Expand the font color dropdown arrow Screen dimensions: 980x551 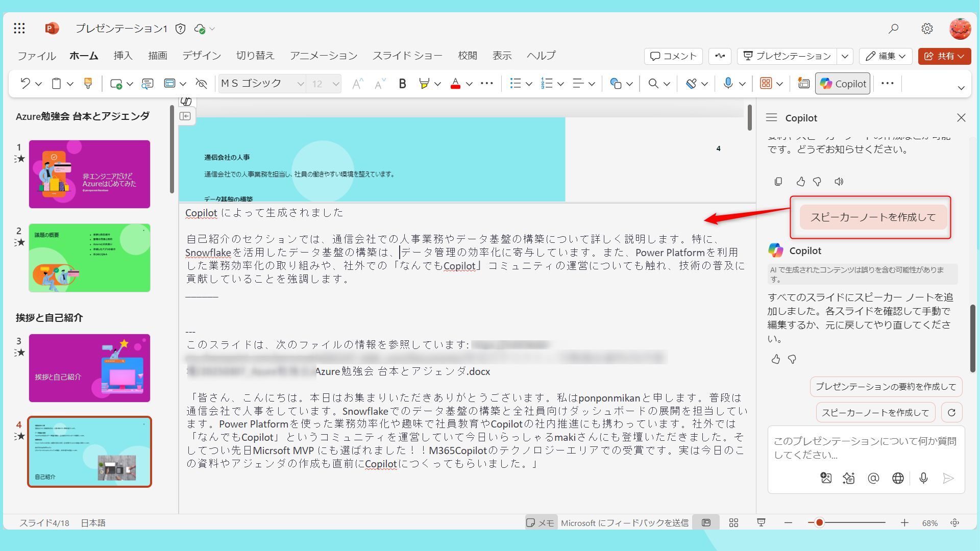(469, 84)
